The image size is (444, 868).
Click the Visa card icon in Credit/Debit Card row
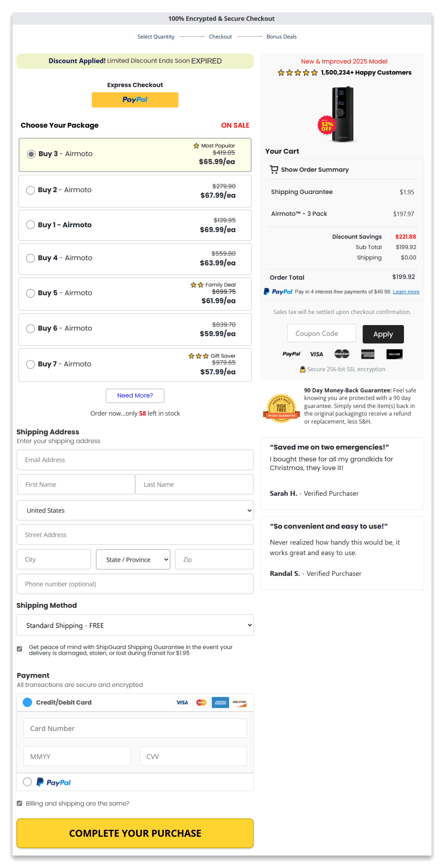coord(182,703)
